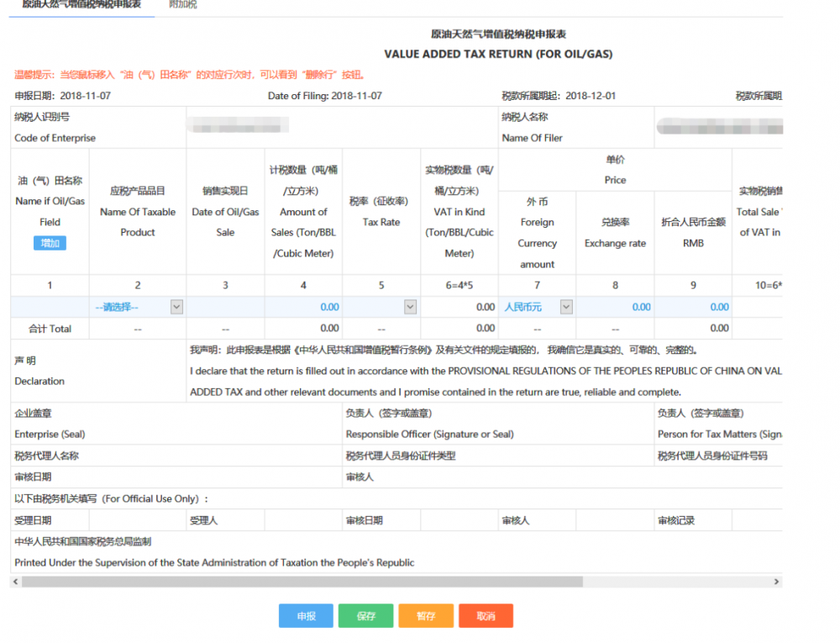Click the horizontal scrollbar right arrow
The width and height of the screenshot is (840, 643).
coord(776,582)
